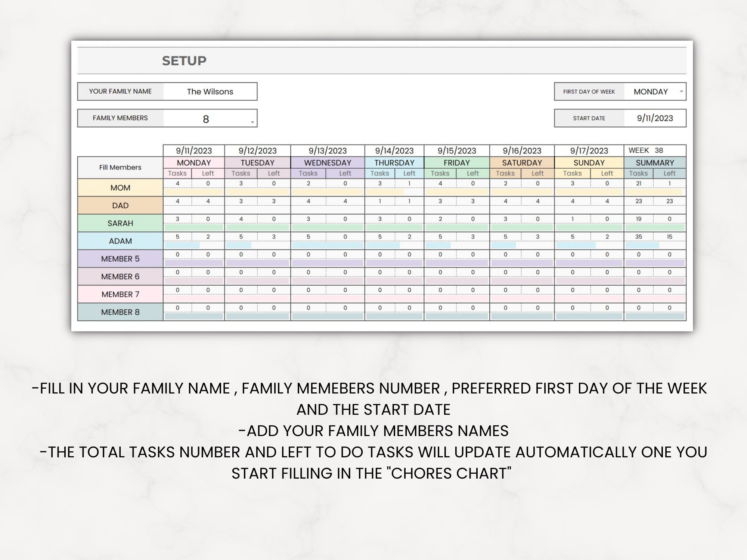Click the 'YOUR FAMILY NAME' label
The height and width of the screenshot is (560, 747).
pyautogui.click(x=120, y=91)
